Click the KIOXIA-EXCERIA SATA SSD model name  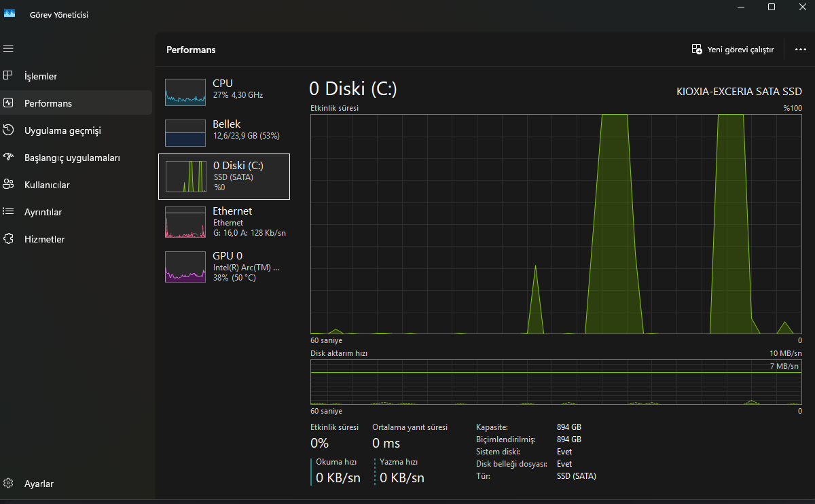tap(739, 92)
